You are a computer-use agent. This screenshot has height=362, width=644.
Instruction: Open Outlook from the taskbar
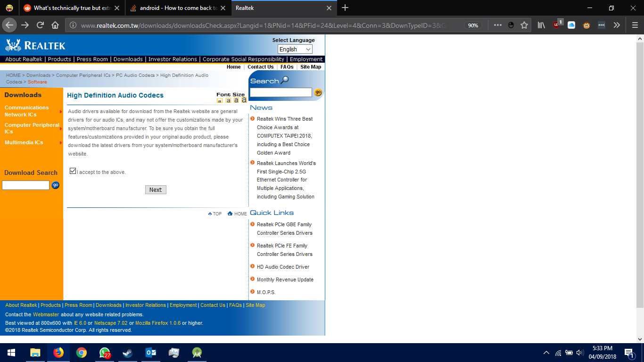click(x=151, y=353)
